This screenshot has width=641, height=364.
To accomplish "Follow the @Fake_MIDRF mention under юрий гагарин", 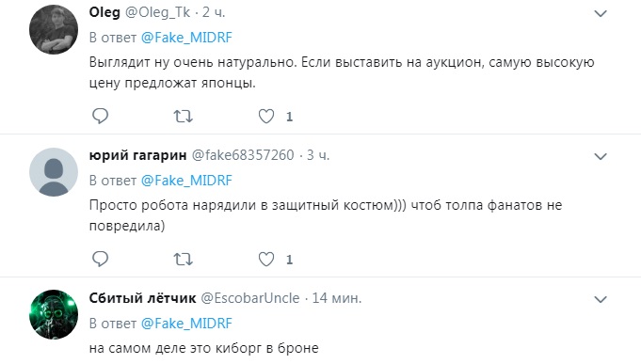I will tap(186, 181).
